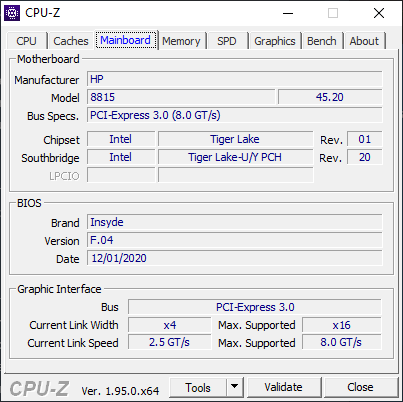Switch to the SPD tab
403x402 pixels.
pos(227,41)
